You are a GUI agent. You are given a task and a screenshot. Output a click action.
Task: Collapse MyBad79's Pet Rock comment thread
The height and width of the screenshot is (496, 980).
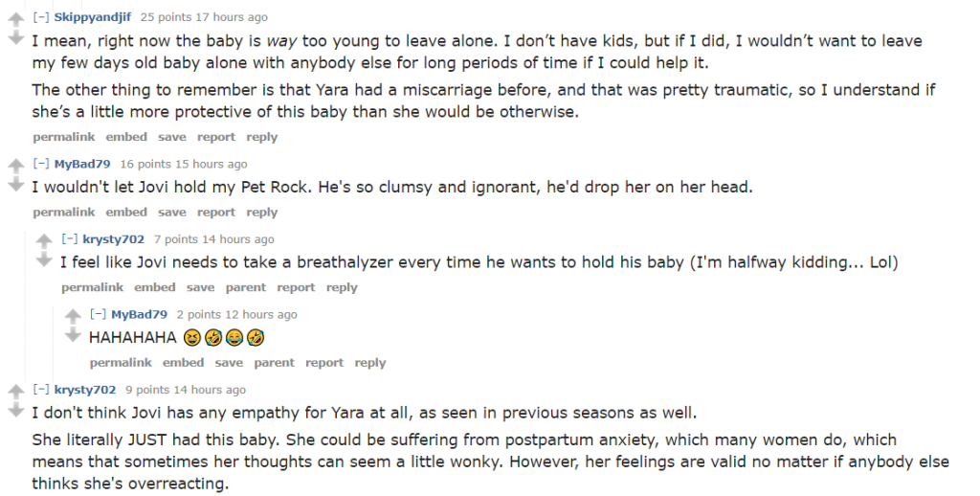[x=41, y=164]
